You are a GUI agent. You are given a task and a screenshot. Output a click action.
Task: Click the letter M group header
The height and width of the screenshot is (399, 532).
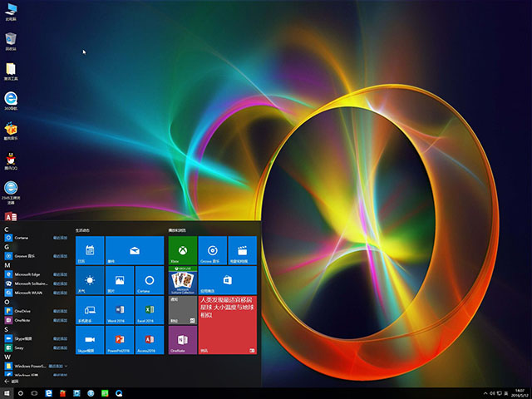click(7, 264)
